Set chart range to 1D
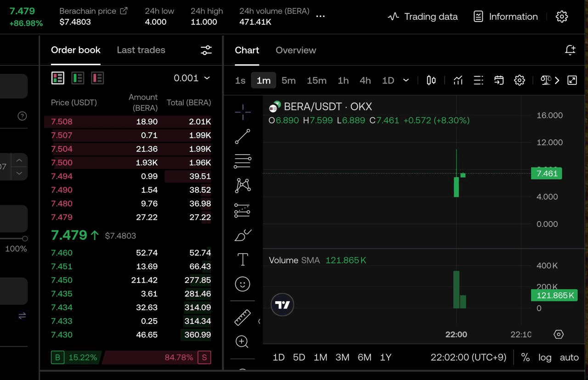 (279, 357)
